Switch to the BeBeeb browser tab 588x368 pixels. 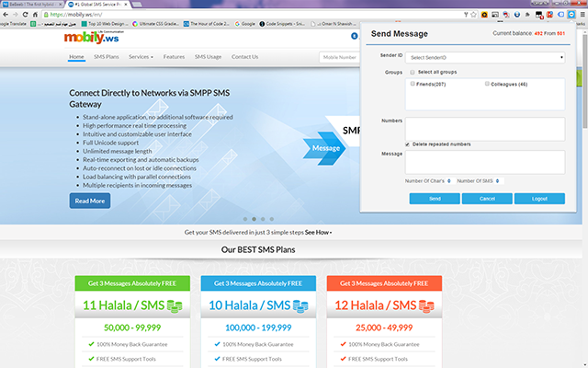[32, 5]
